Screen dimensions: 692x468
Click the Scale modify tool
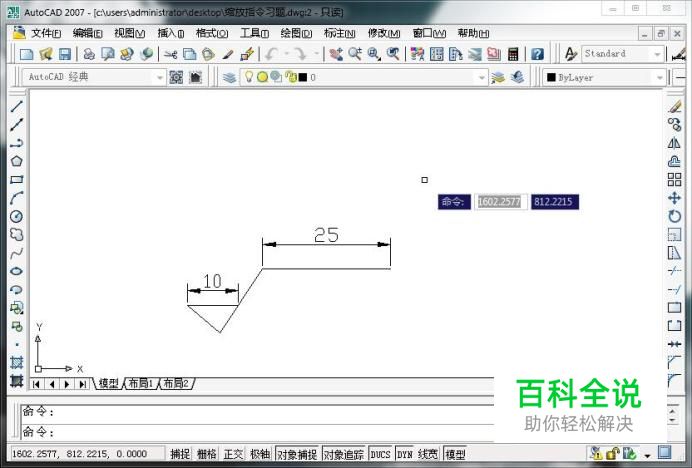(674, 234)
